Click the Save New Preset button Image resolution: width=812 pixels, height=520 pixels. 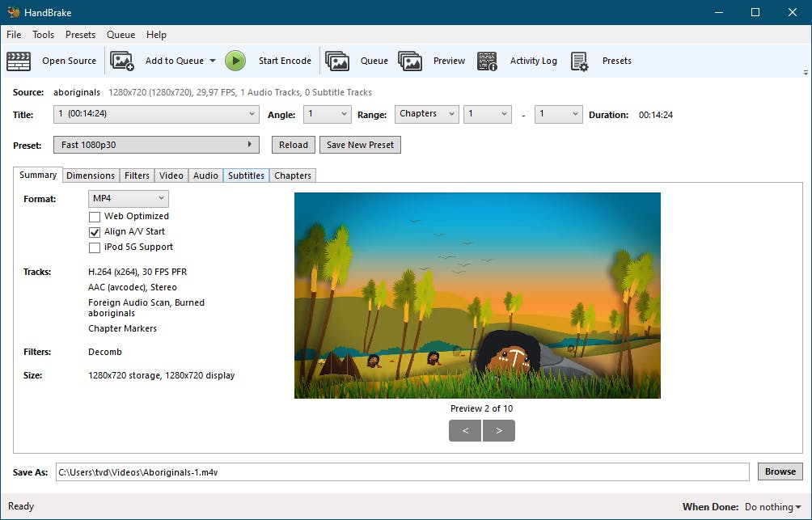pyautogui.click(x=360, y=145)
